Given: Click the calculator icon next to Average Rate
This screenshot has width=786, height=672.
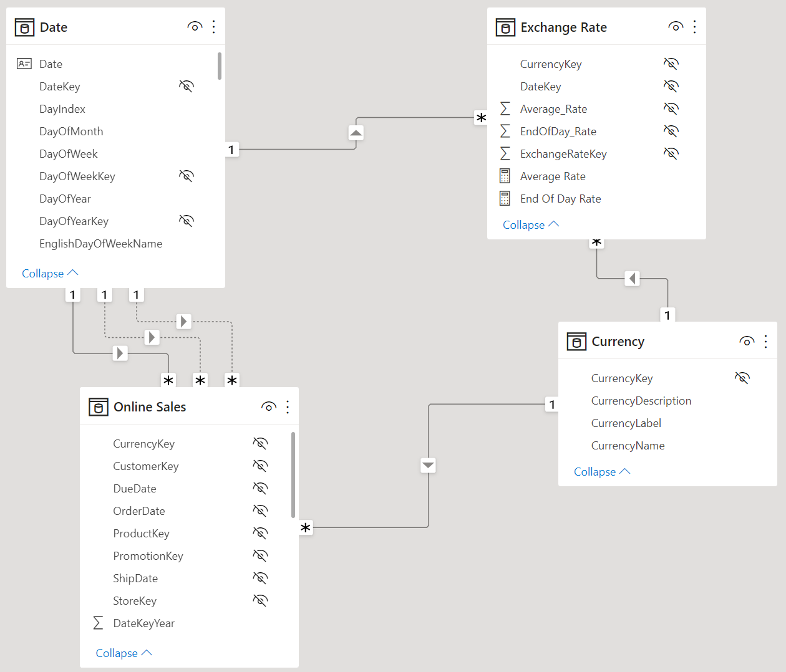Looking at the screenshot, I should pyautogui.click(x=505, y=176).
